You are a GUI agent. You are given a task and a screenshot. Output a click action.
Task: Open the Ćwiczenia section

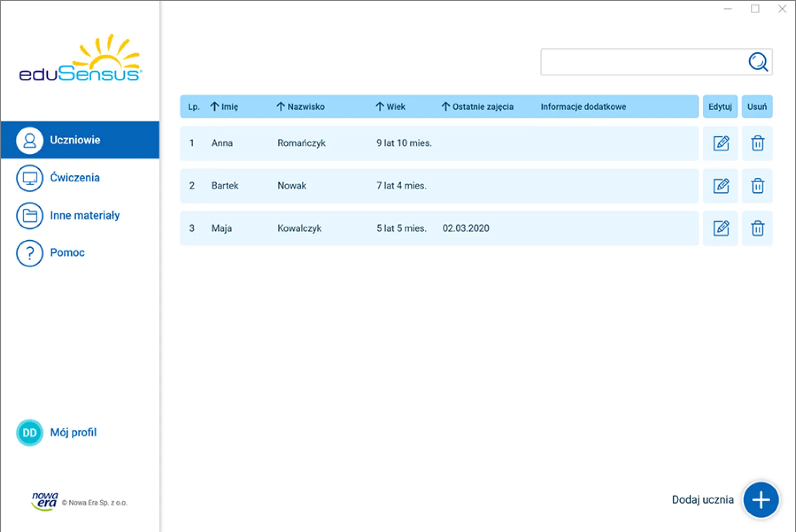tap(75, 178)
